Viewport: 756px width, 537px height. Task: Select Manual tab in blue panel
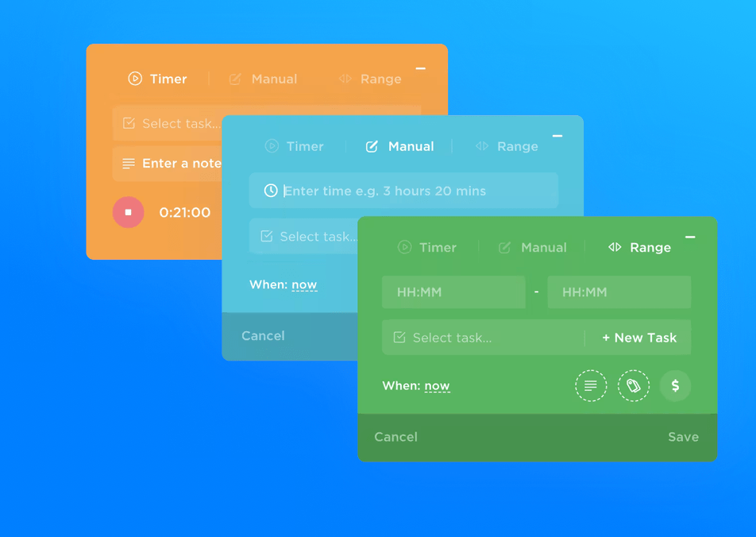(399, 146)
